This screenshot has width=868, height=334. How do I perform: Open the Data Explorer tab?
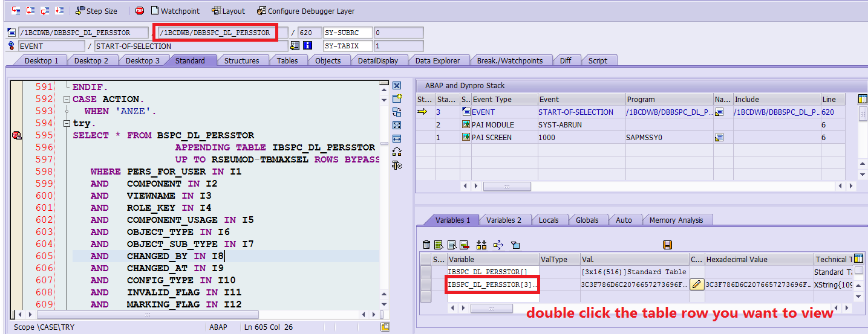point(437,60)
